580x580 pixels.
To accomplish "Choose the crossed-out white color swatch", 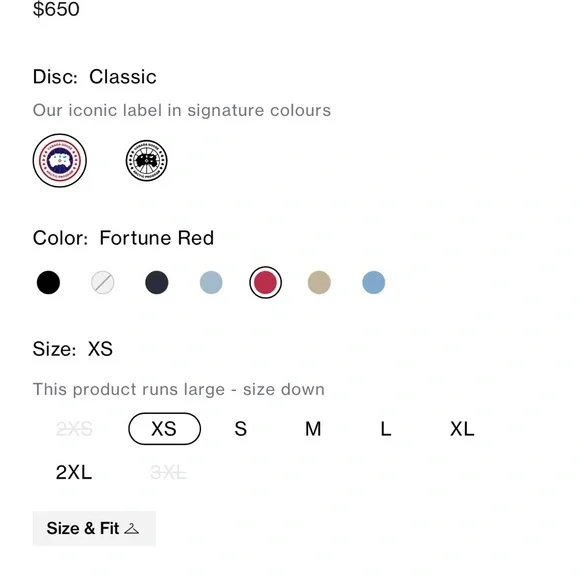I will point(102,283).
